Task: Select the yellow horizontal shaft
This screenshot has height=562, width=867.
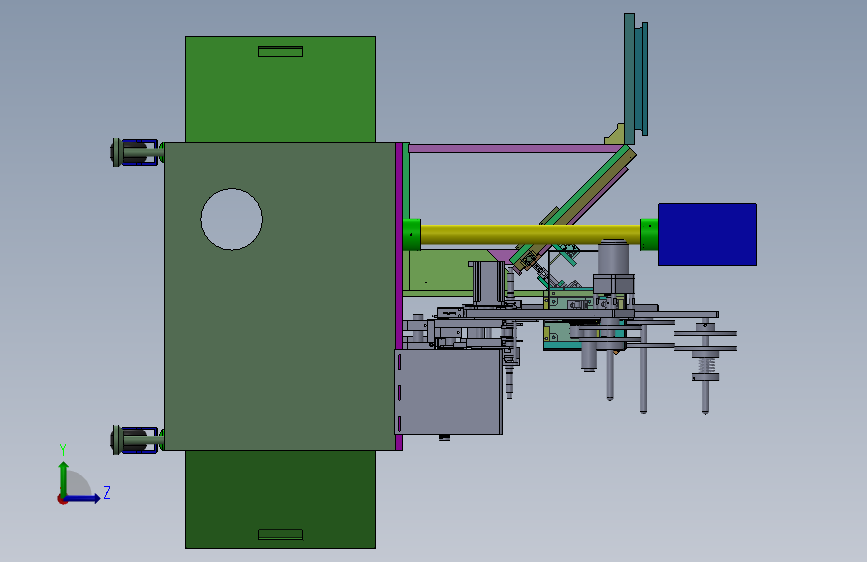Action: pos(530,235)
